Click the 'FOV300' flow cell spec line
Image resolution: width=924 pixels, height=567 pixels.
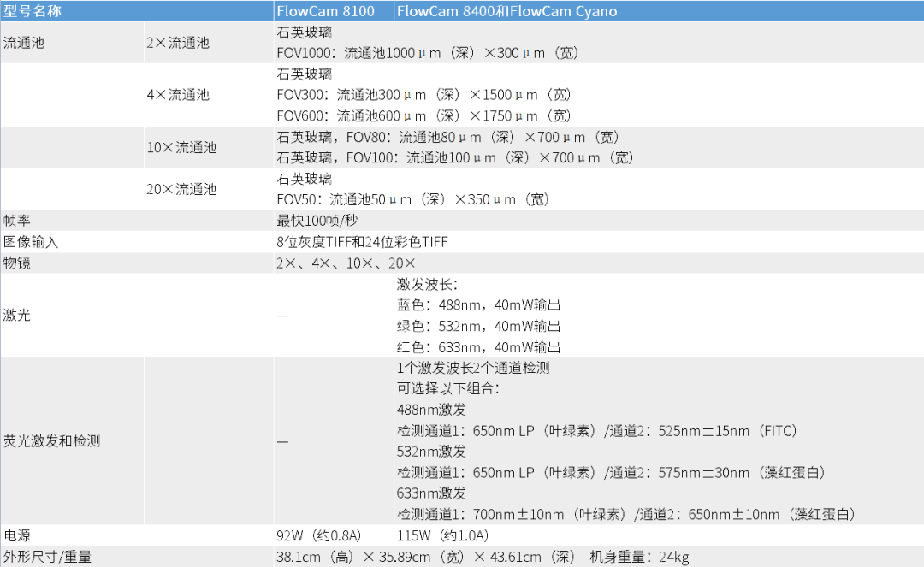click(424, 95)
